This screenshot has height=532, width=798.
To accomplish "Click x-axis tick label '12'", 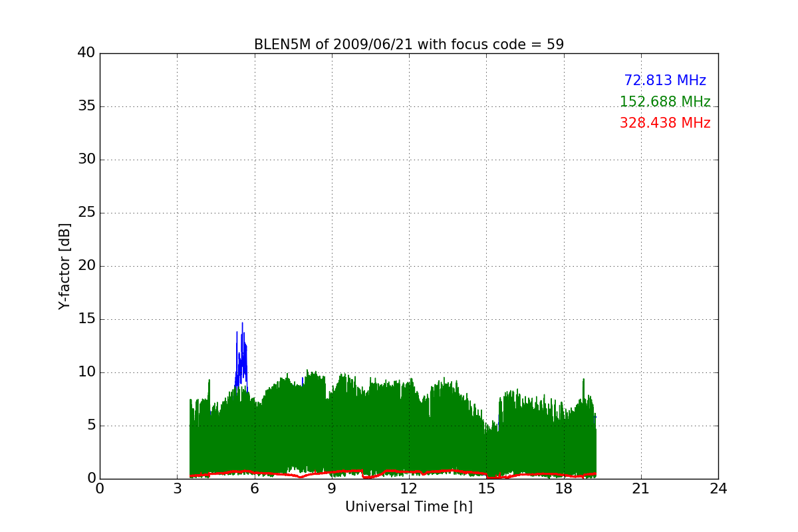I will click(x=409, y=489).
